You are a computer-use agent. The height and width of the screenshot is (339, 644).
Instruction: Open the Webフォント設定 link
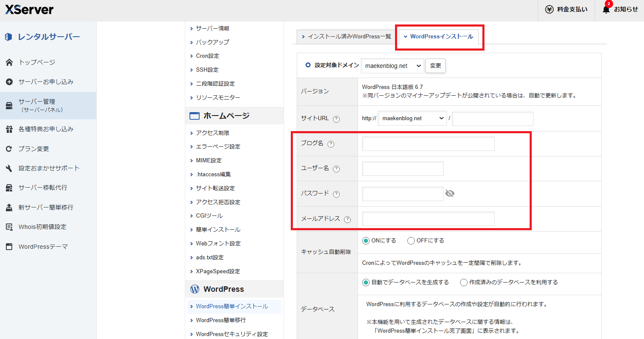pyautogui.click(x=218, y=244)
